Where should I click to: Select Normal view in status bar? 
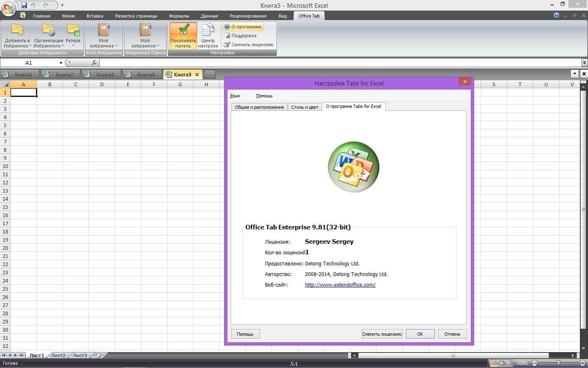coord(494,363)
